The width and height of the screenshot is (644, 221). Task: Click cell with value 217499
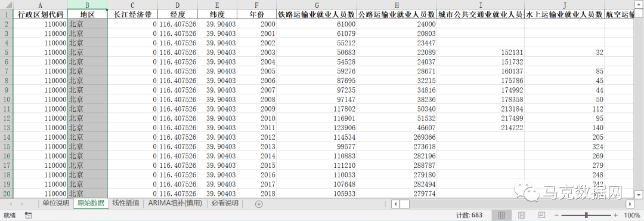coord(481,118)
